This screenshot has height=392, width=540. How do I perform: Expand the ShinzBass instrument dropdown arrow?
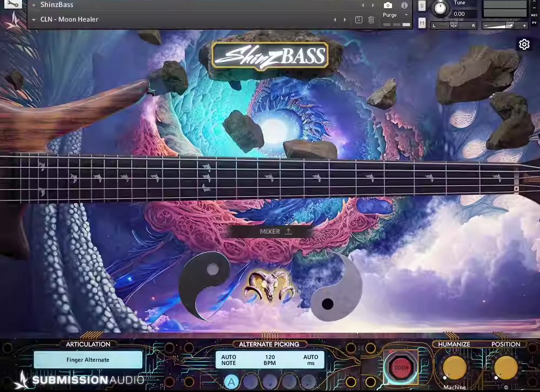(x=33, y=5)
